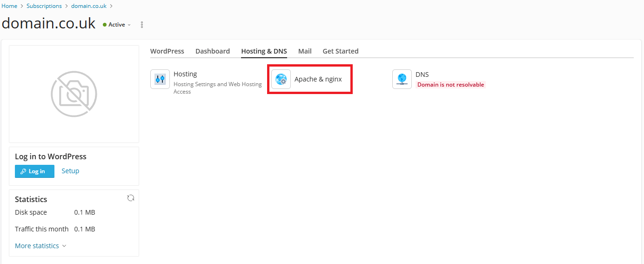Refresh statistics with the reload icon

[131, 198]
